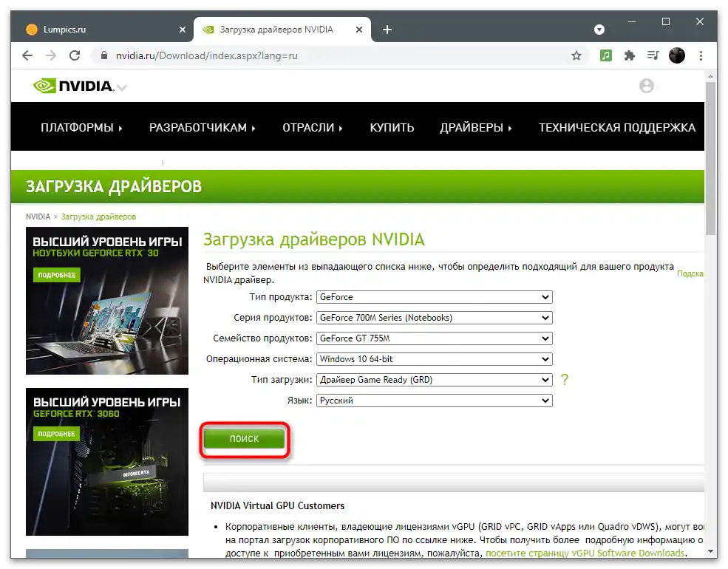Select the Загрузка драйверов NVIDIA tab
Image resolution: width=728 pixels, height=569 pixels.
(x=282, y=30)
